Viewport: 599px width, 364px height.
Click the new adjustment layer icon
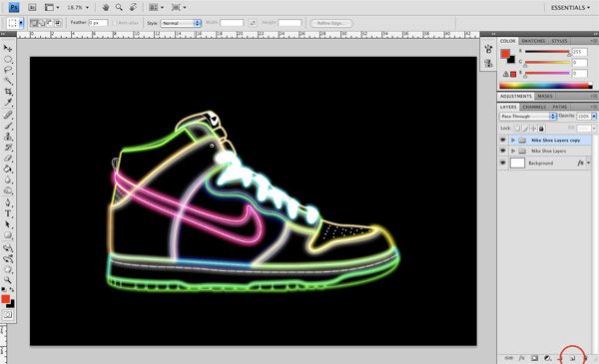(547, 358)
